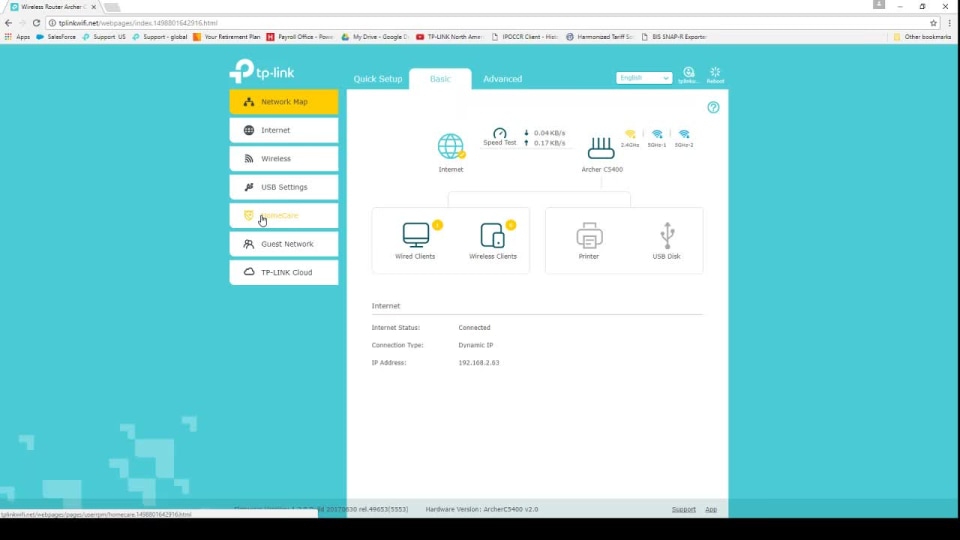
Task: Open USB Settings in the sidebar
Action: (283, 187)
